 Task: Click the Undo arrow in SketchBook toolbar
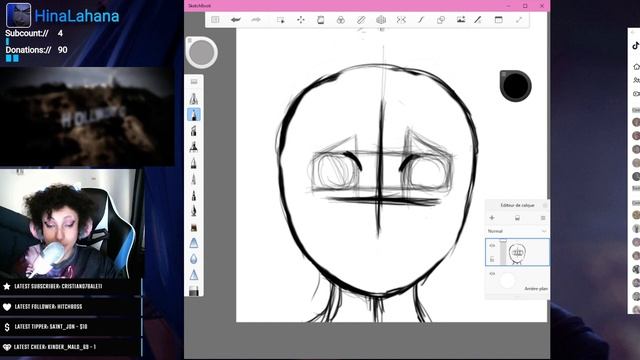pos(236,20)
